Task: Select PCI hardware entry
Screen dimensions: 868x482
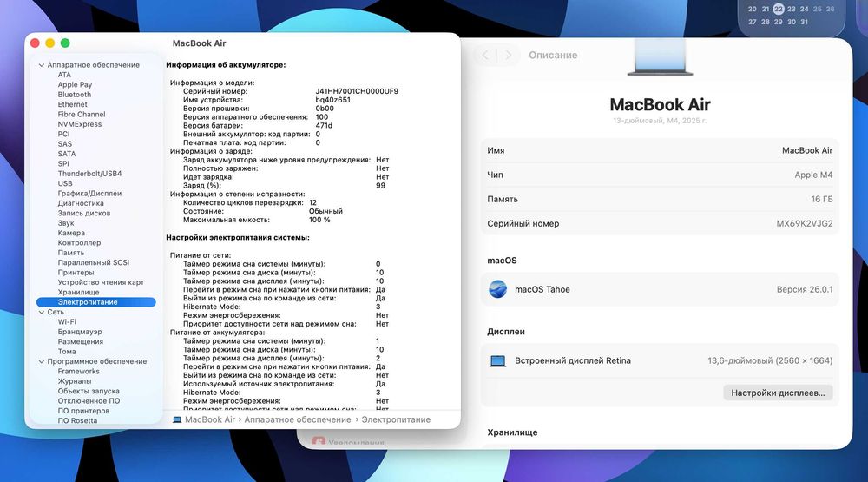Action: (63, 134)
